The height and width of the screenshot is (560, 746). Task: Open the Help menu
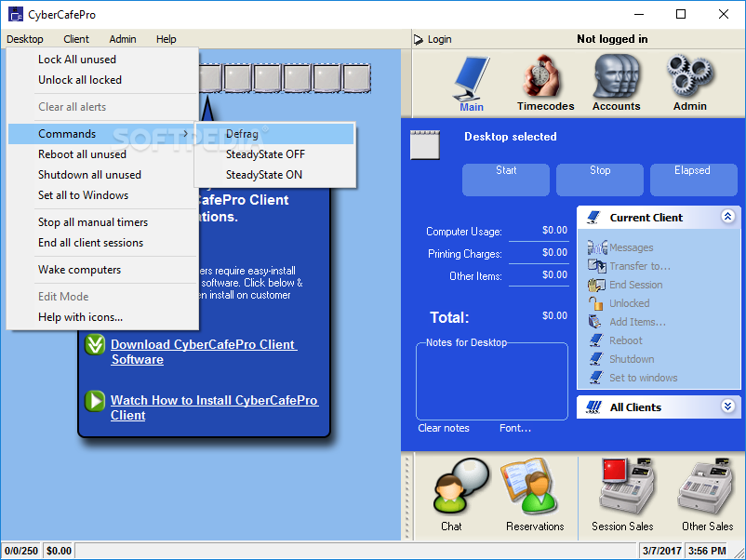click(x=167, y=39)
